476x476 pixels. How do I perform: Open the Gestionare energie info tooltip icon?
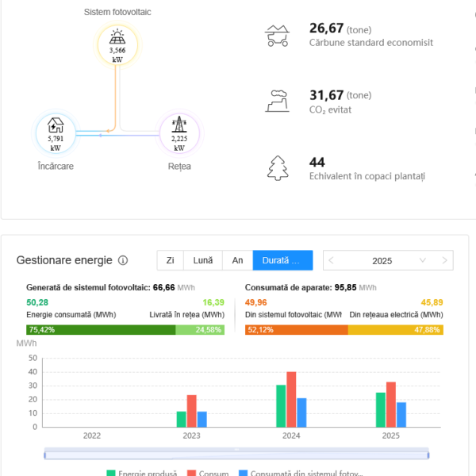pyautogui.click(x=123, y=260)
